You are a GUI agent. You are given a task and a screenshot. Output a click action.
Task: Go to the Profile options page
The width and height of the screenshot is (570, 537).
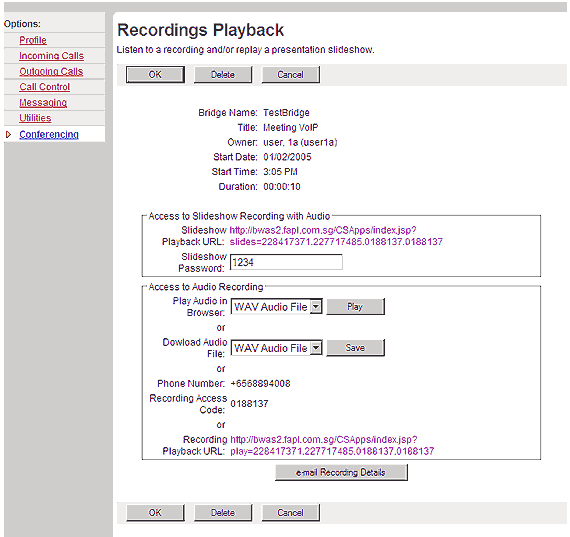click(33, 40)
